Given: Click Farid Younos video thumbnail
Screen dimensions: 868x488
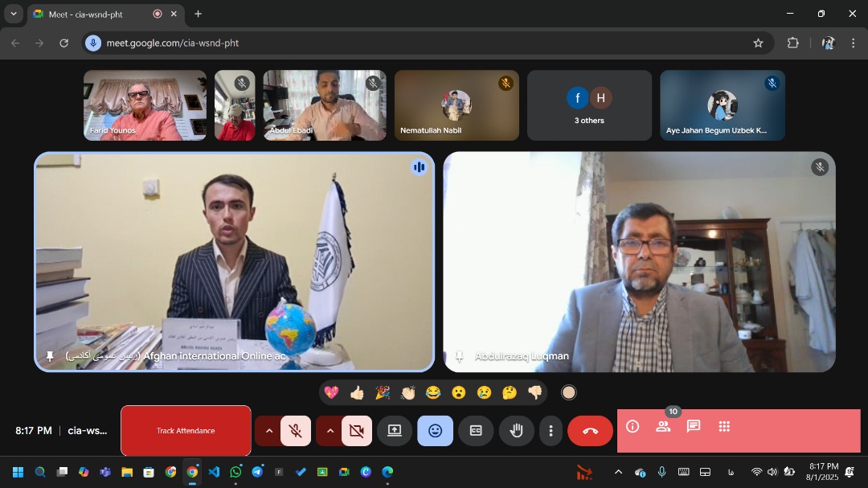Looking at the screenshot, I should 145,105.
